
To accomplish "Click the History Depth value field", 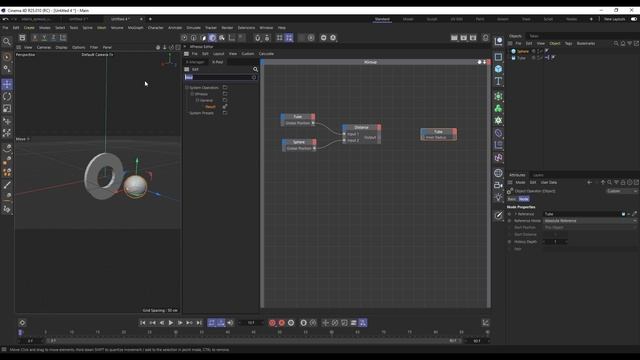I will click(x=555, y=242).
